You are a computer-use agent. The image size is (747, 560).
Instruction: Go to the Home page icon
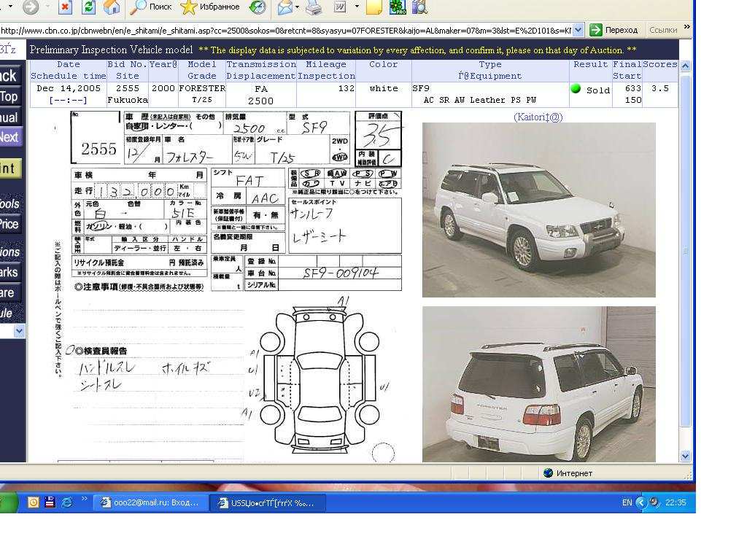(x=112, y=7)
